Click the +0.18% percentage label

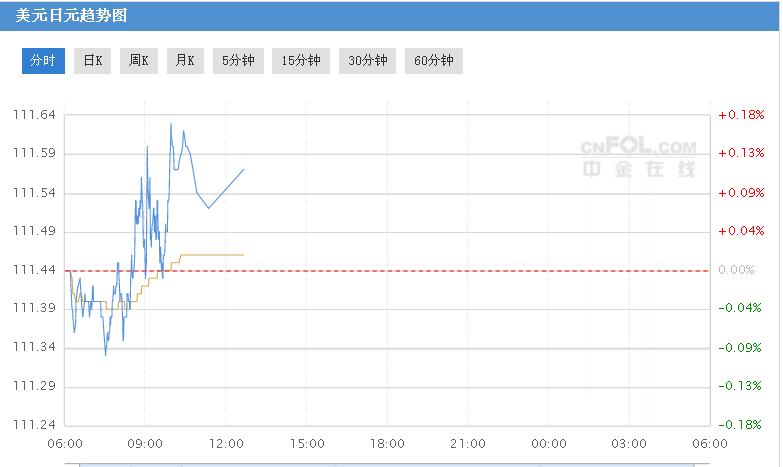(x=741, y=115)
